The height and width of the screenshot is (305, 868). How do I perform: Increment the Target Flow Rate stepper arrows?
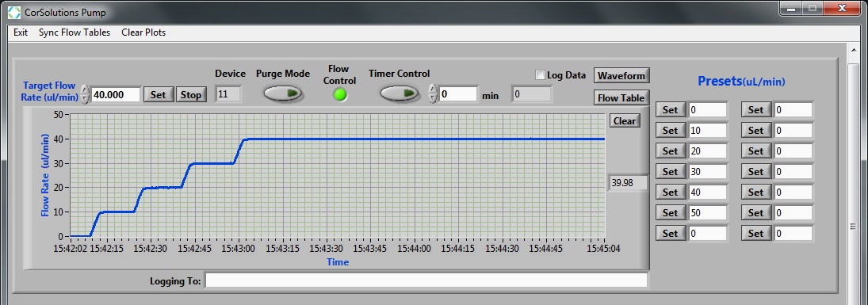(85, 90)
